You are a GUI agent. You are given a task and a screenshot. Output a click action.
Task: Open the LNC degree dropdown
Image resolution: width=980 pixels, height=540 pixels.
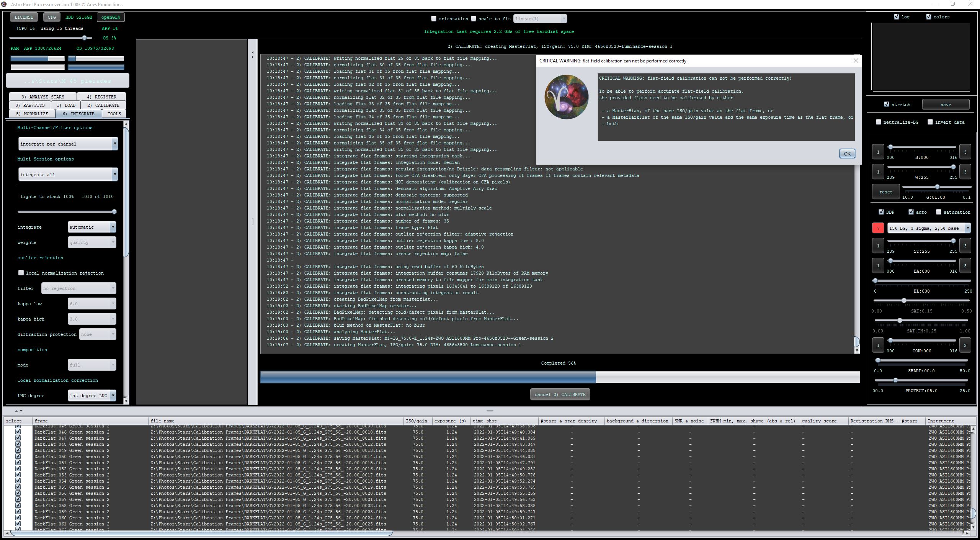click(92, 395)
